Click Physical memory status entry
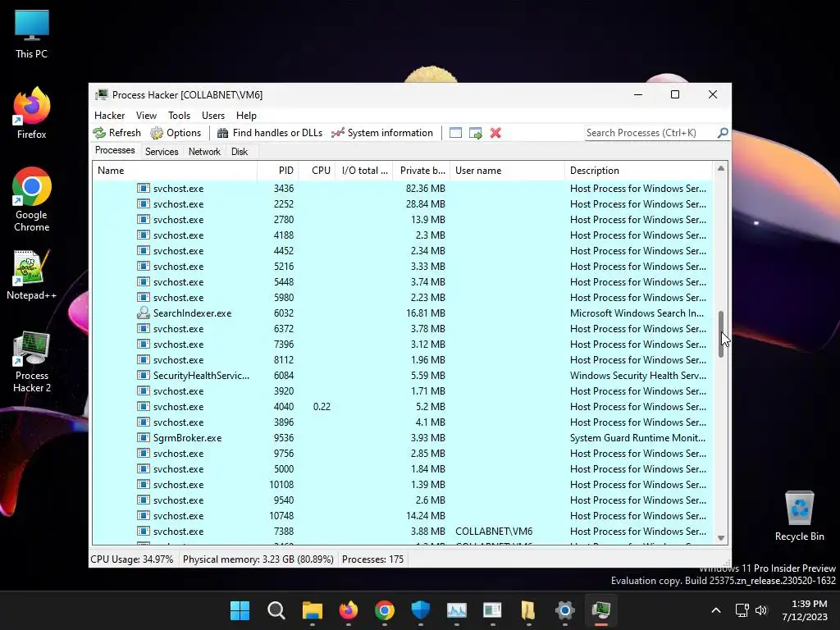The width and height of the screenshot is (840, 630). (x=258, y=559)
